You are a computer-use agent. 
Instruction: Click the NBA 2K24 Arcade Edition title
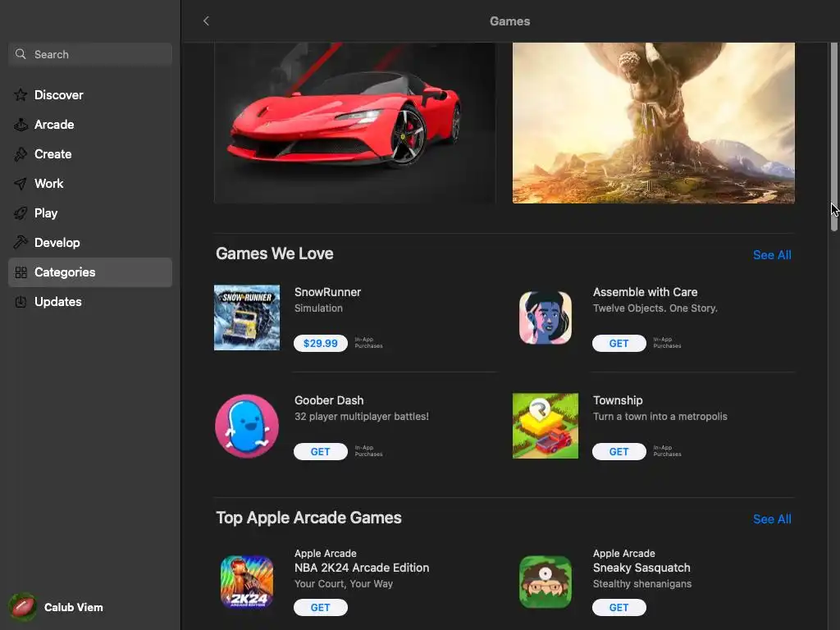(x=362, y=568)
